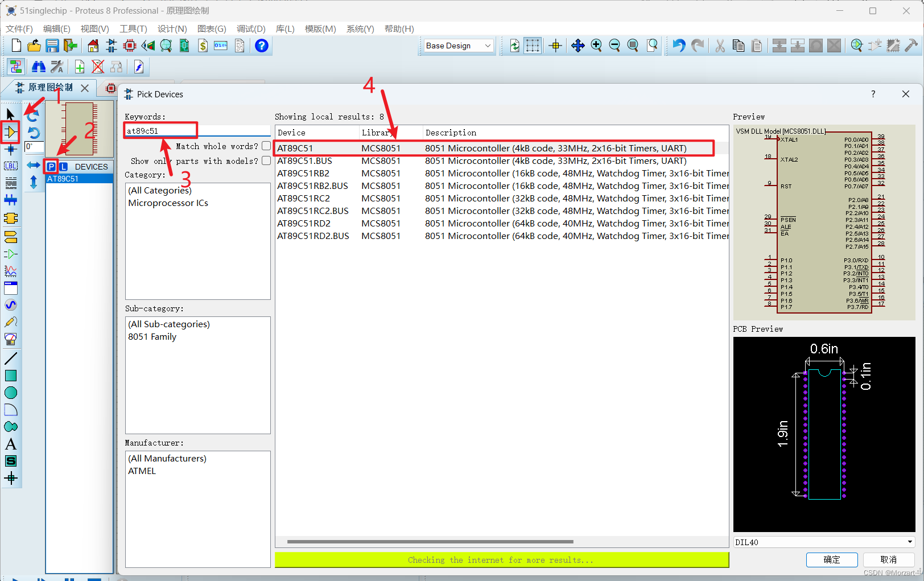Sort results by the Device column header
924x581 pixels.
tap(317, 133)
